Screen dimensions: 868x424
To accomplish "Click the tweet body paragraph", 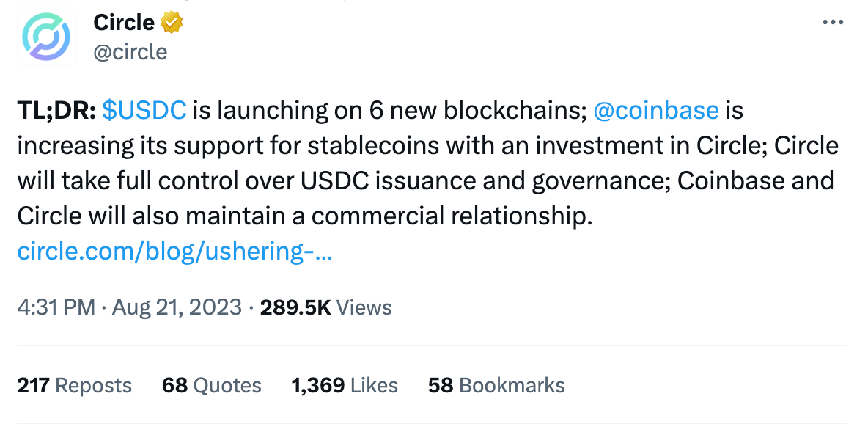I will tap(428, 180).
